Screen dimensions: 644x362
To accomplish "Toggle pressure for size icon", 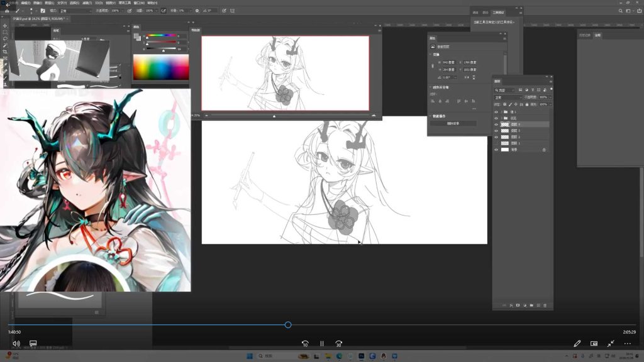I will click(225, 11).
